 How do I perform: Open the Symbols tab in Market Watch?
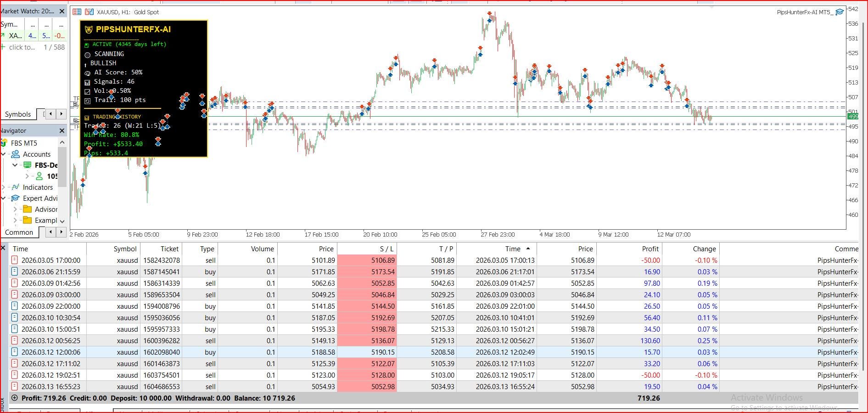tap(18, 114)
